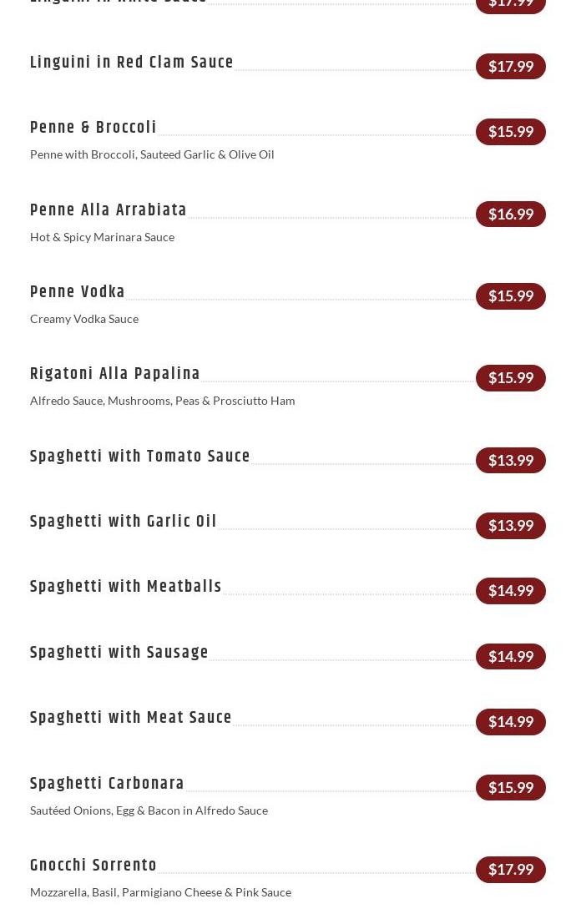Choose the Penne Vodka dish name
The image size is (576, 924).
pos(78,292)
